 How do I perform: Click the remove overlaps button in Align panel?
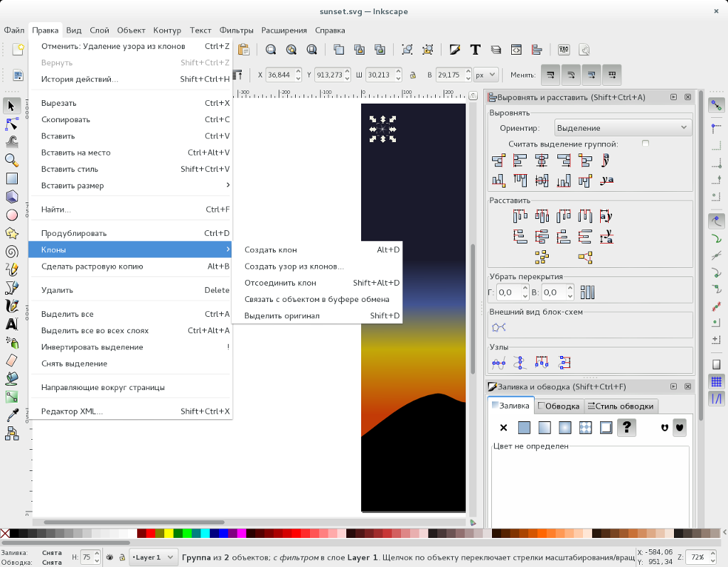(x=587, y=291)
